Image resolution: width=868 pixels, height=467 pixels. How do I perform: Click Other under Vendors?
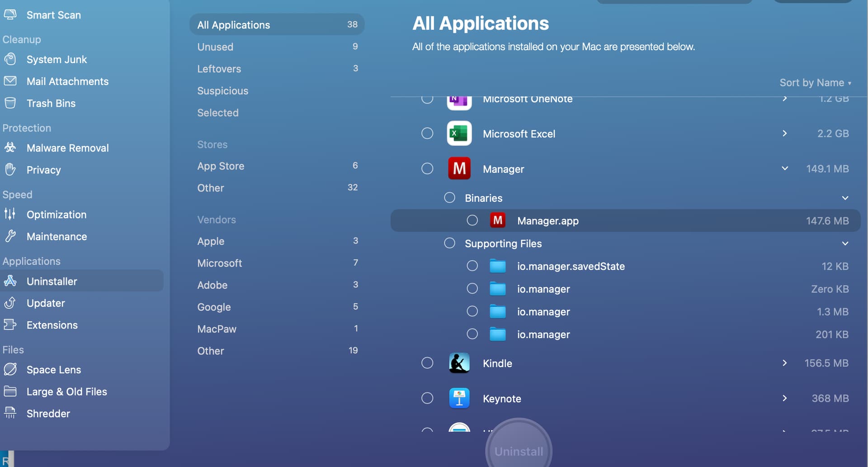coord(277,350)
